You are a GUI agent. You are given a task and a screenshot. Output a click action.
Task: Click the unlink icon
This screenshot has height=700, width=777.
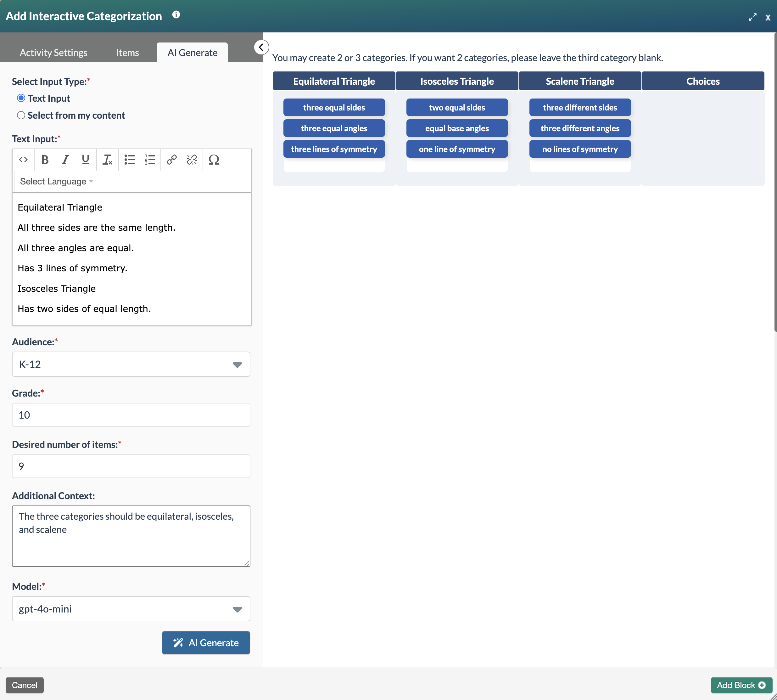coord(192,159)
